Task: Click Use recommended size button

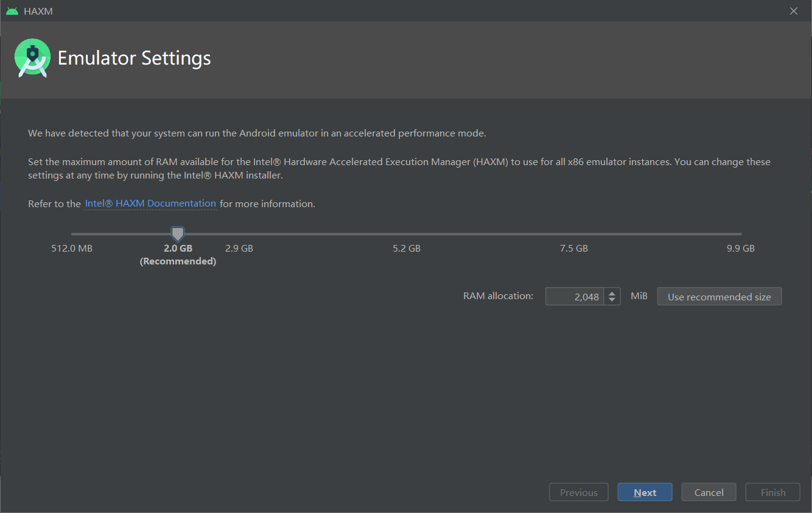Action: point(719,297)
